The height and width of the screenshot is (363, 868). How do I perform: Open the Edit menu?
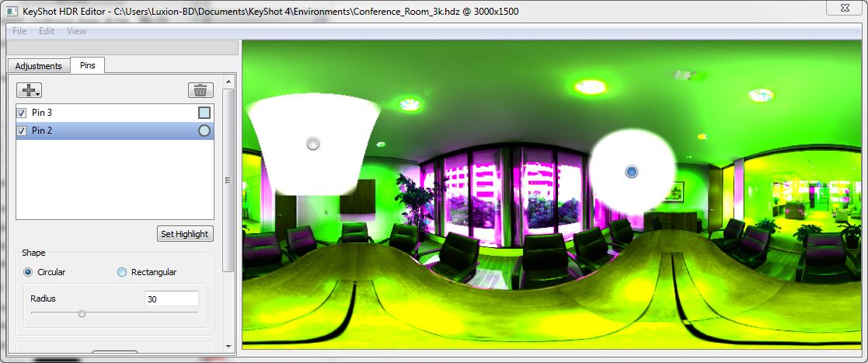pos(47,31)
